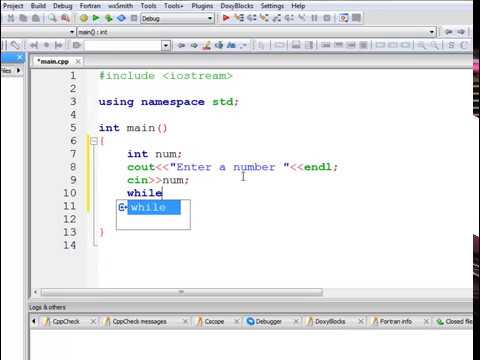Click the Step into debug icon
480x360 pixels.
[264, 18]
